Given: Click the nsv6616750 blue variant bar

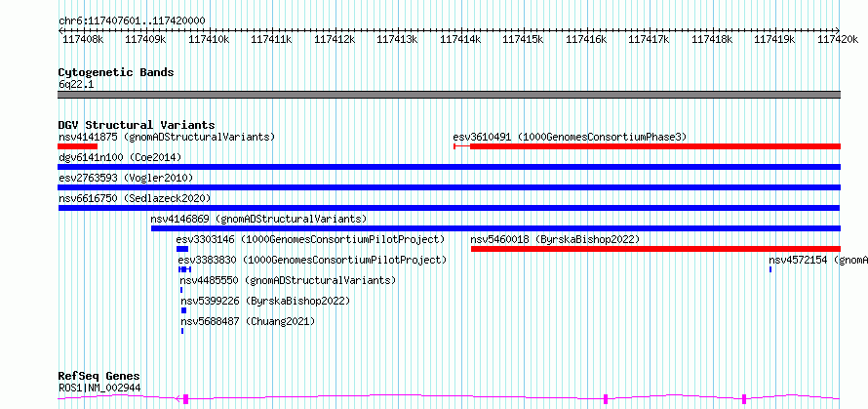Looking at the screenshot, I should (450, 208).
